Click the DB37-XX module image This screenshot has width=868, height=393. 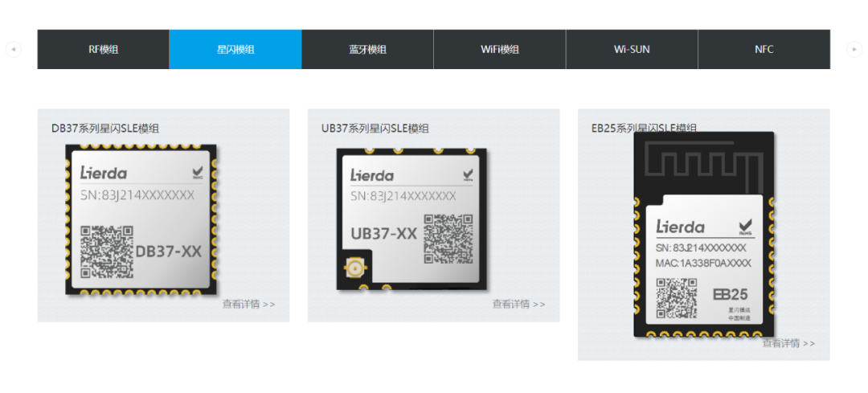point(141,219)
